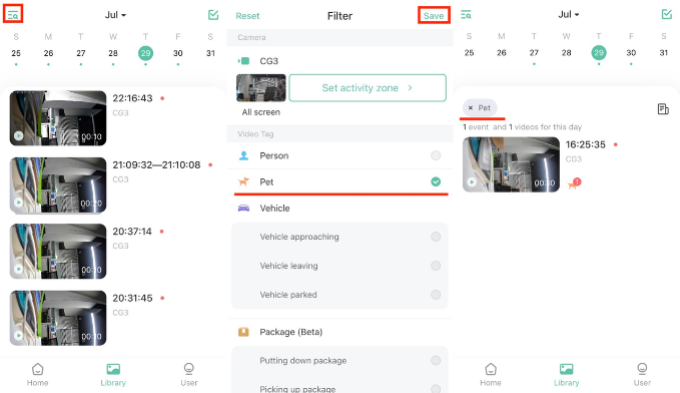Remove the Pet filter chip
Viewport: 680px width, 393px height.
pyautogui.click(x=471, y=108)
